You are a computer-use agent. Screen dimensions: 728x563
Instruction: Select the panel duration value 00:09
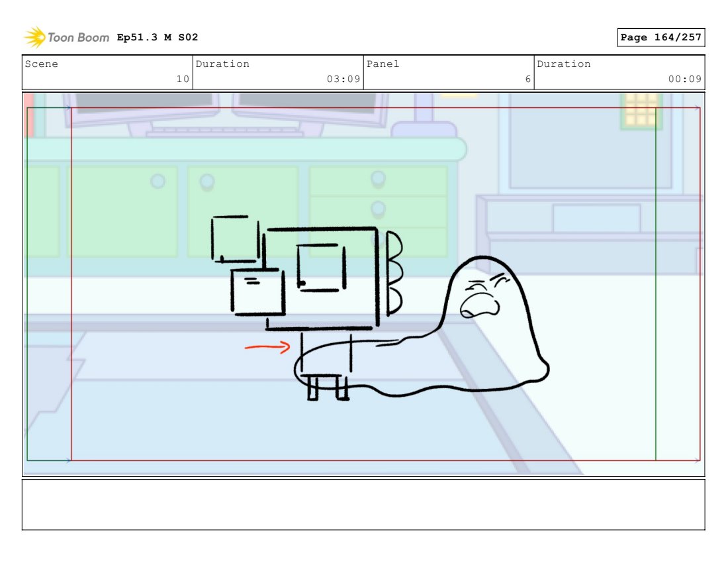point(685,79)
